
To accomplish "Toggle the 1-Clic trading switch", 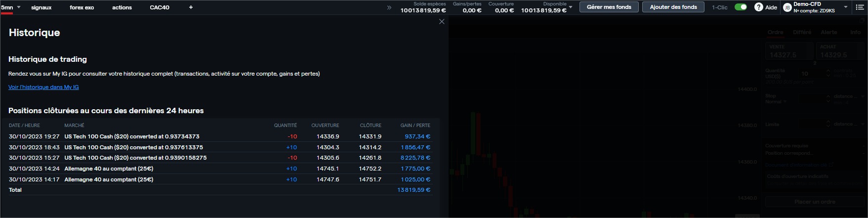I will click(x=741, y=7).
